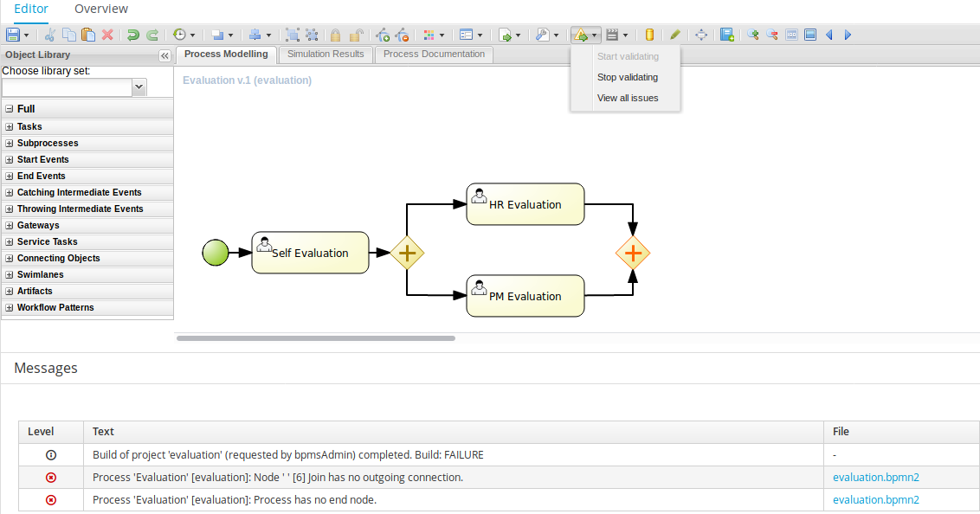Click the Copy icon in toolbar
The height and width of the screenshot is (514, 980).
(69, 35)
